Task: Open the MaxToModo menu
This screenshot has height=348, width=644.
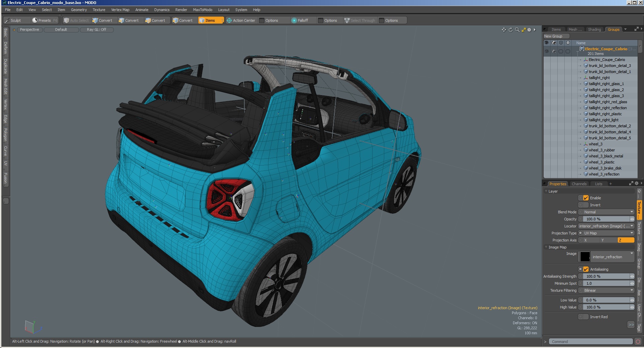Action: pos(203,10)
